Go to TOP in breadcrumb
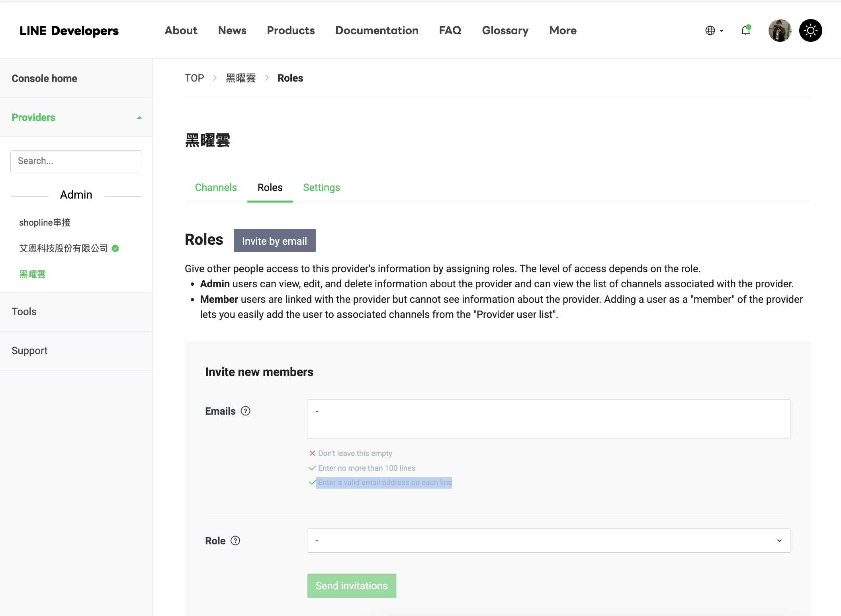 click(194, 78)
